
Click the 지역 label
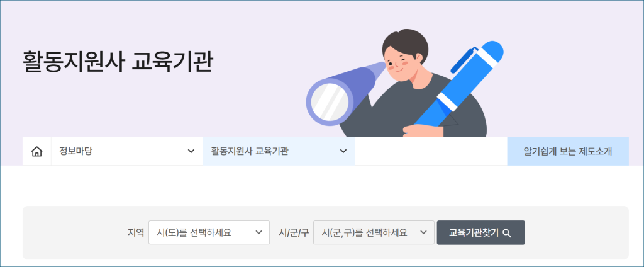136,233
